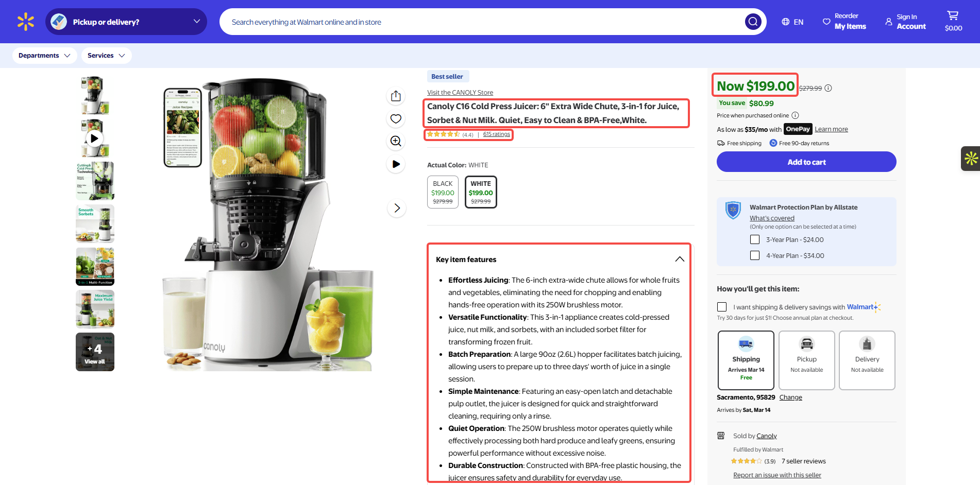Viewport: 980px width, 485px height.
Task: Open the Canoly seller link
Action: (x=767, y=436)
